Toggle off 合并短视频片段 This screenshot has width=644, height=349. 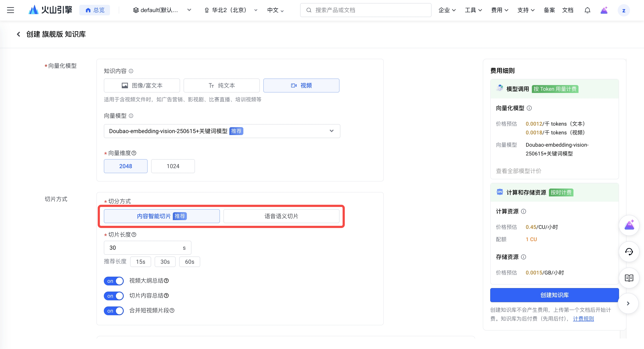114,310
